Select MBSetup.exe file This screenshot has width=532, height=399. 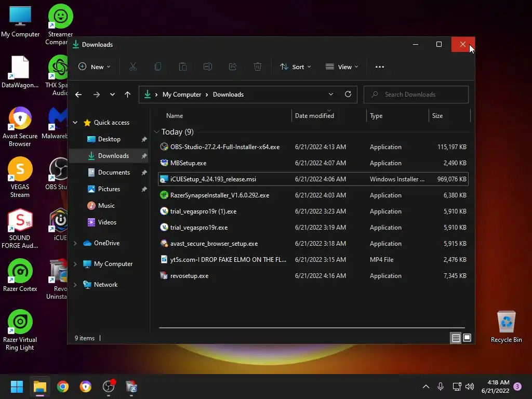point(313,163)
